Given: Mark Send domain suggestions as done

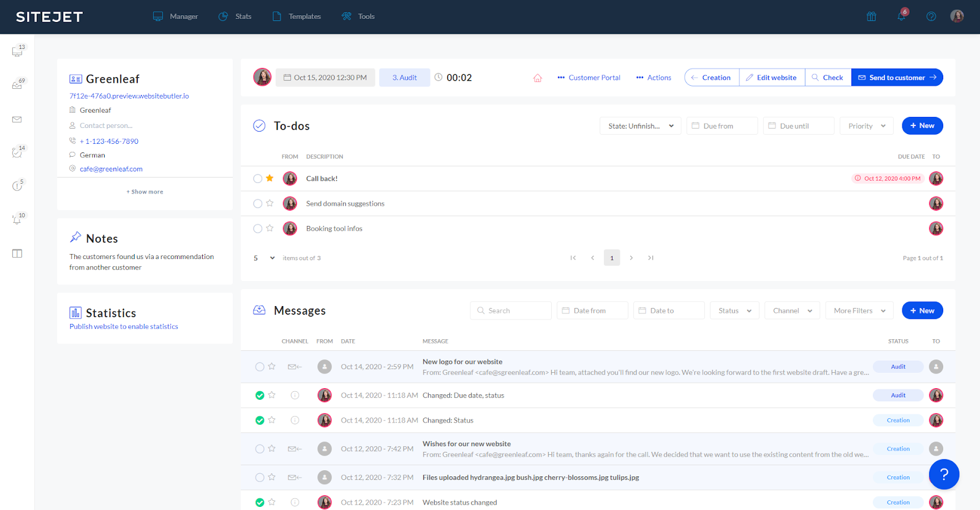Looking at the screenshot, I should [258, 204].
